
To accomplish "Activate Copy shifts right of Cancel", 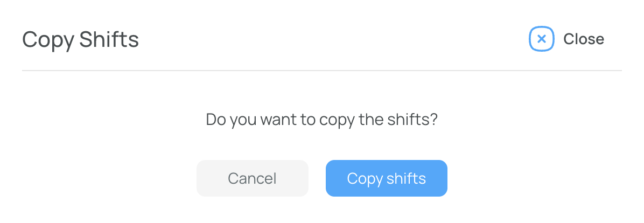I will pos(387,178).
